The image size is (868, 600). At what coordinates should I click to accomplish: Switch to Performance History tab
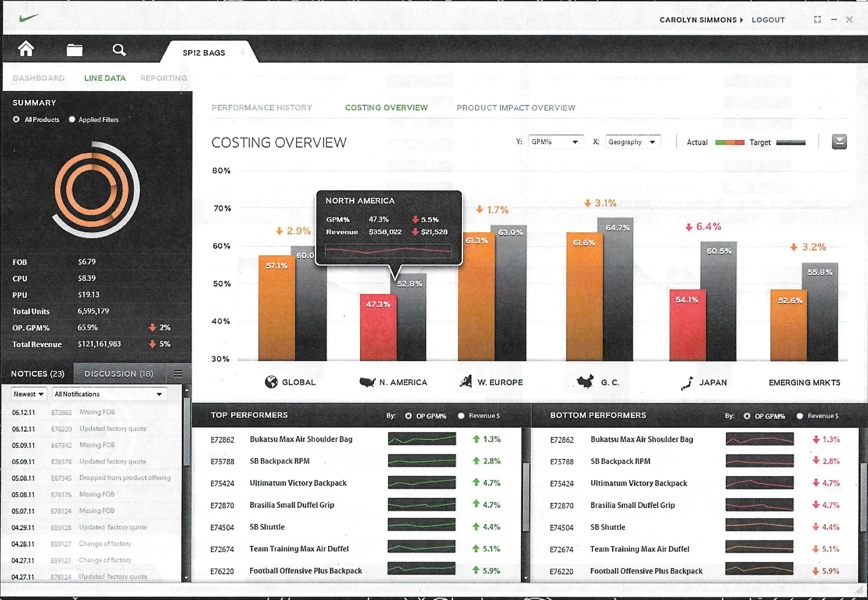click(x=261, y=107)
